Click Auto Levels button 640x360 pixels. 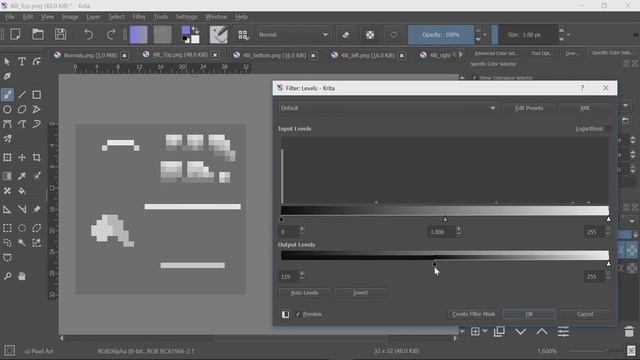[x=304, y=293]
